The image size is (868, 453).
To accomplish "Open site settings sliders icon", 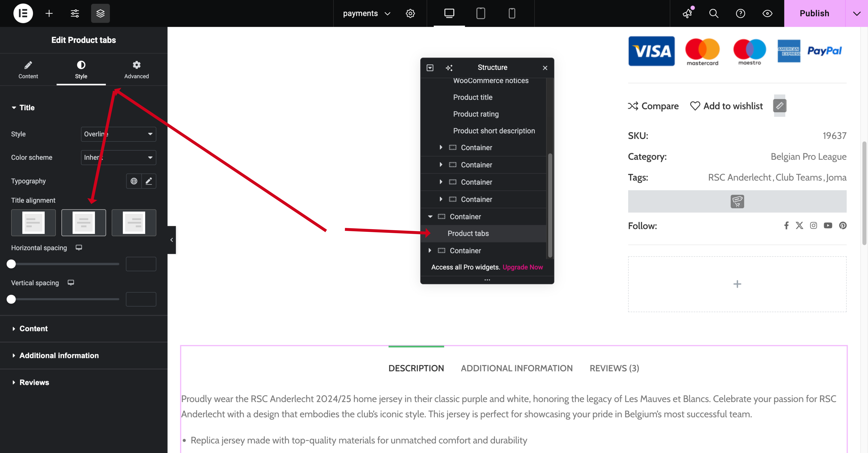I will 75,14.
